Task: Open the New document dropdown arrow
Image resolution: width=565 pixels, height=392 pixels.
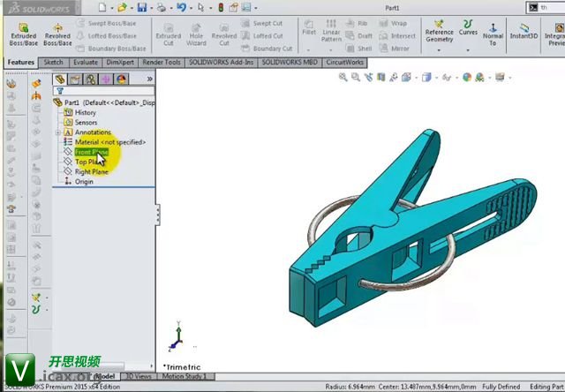Action: pos(112,8)
